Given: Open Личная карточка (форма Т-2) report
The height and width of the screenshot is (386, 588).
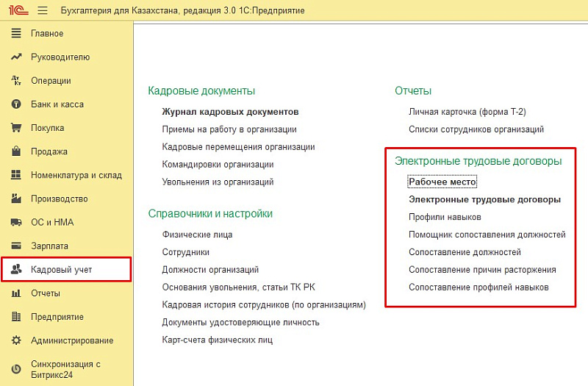Looking at the screenshot, I should [467, 112].
